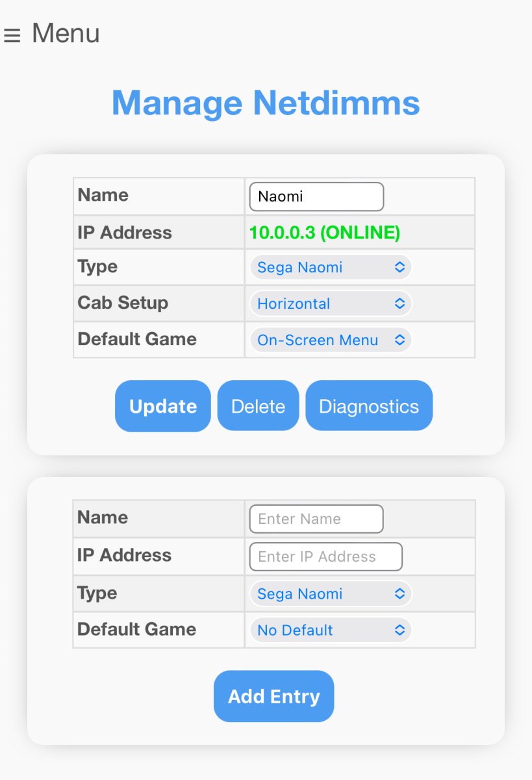Open the hamburger Menu icon
The width and height of the screenshot is (532, 780).
12,35
